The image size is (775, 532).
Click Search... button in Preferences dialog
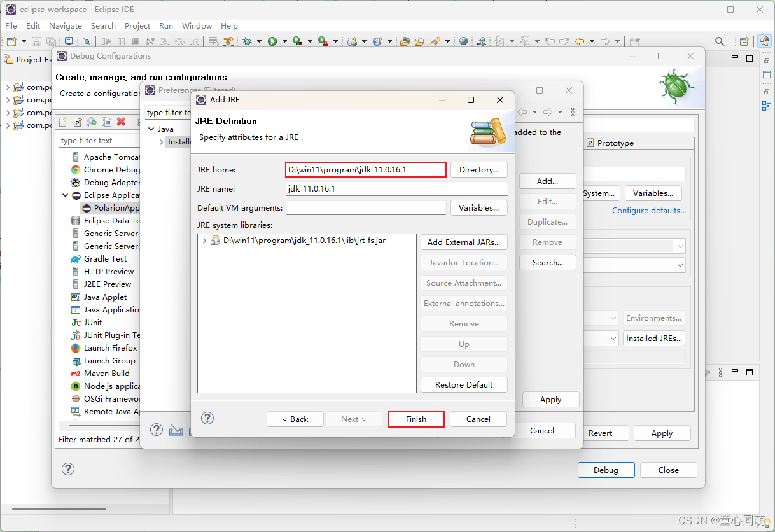(548, 262)
